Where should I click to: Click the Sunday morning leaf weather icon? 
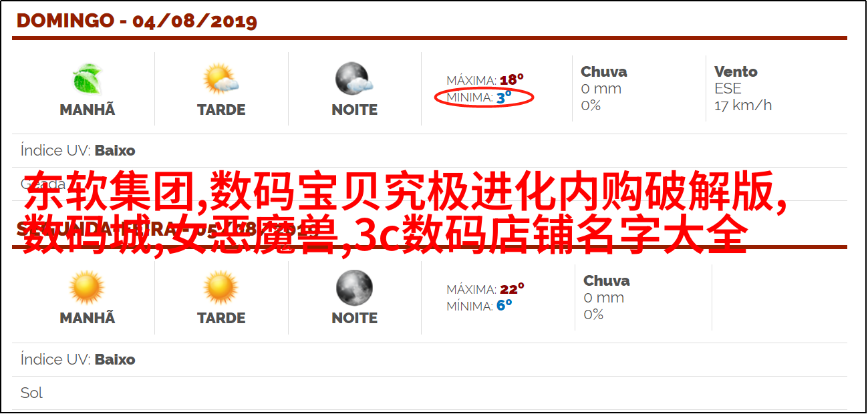88,79
